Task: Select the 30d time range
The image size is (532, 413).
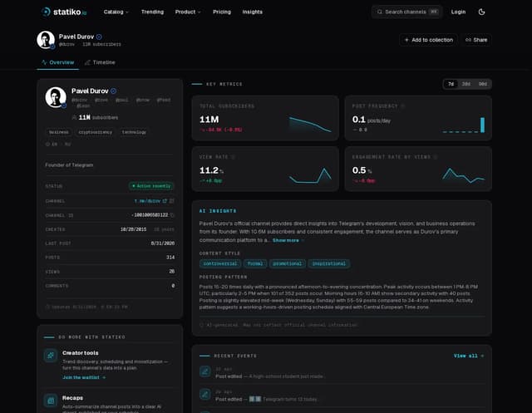Action: coord(466,84)
